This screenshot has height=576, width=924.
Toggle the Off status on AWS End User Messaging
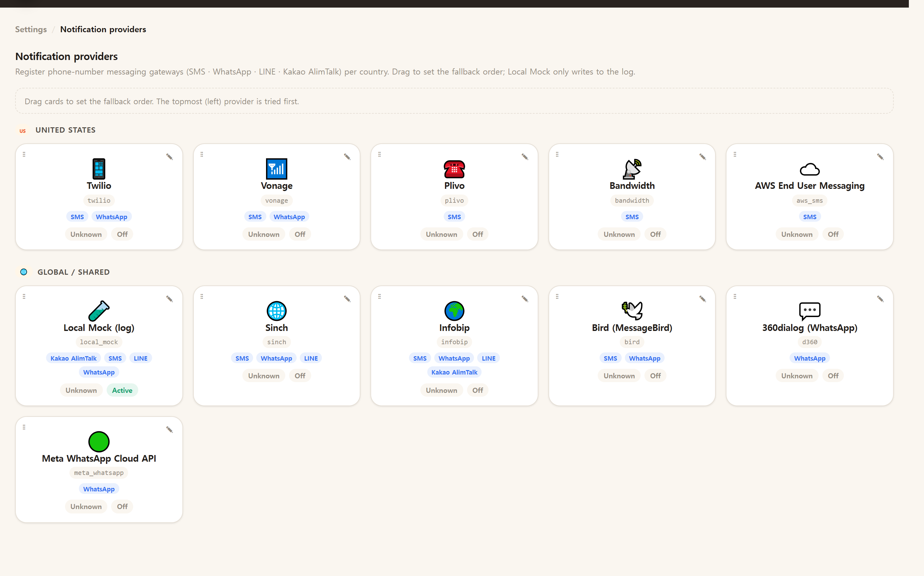click(833, 234)
